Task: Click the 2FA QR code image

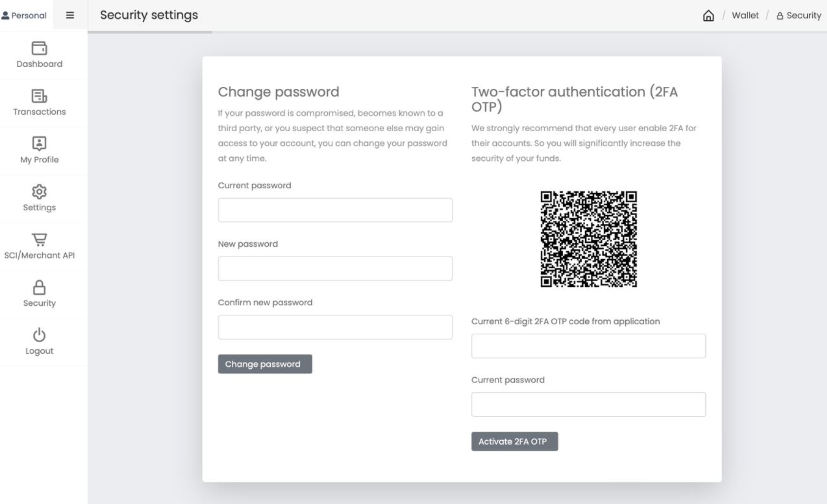Action: point(588,239)
